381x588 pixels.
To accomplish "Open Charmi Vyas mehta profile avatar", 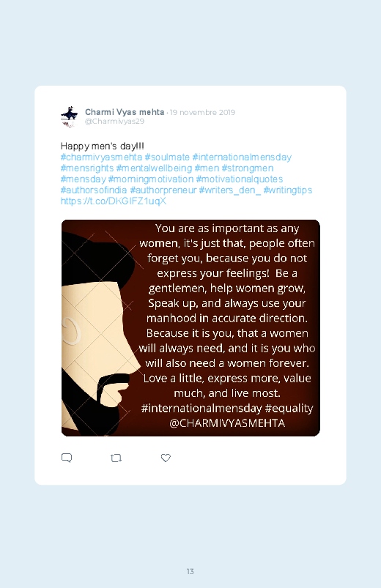I will 69,116.
